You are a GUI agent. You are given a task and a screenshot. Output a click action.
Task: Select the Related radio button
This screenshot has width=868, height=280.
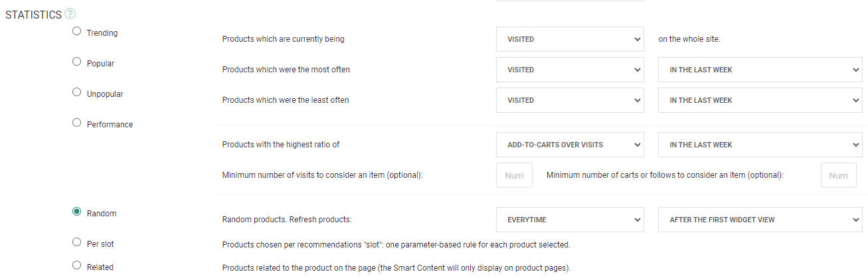tap(77, 266)
